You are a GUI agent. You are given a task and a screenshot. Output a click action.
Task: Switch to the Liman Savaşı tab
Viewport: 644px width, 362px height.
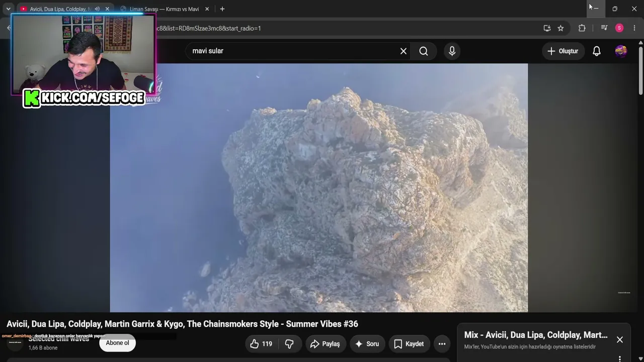(x=164, y=9)
